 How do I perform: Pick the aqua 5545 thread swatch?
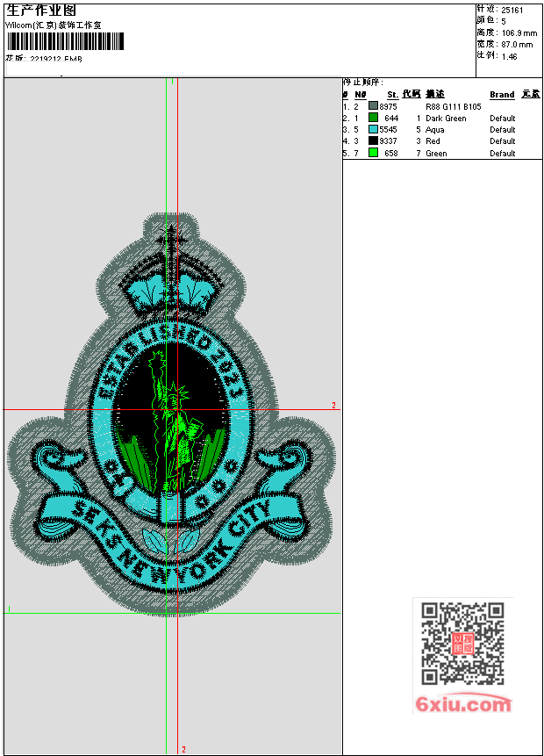tap(373, 129)
